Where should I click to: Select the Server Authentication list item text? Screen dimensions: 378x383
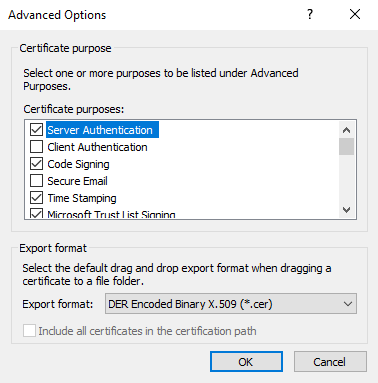tap(100, 130)
